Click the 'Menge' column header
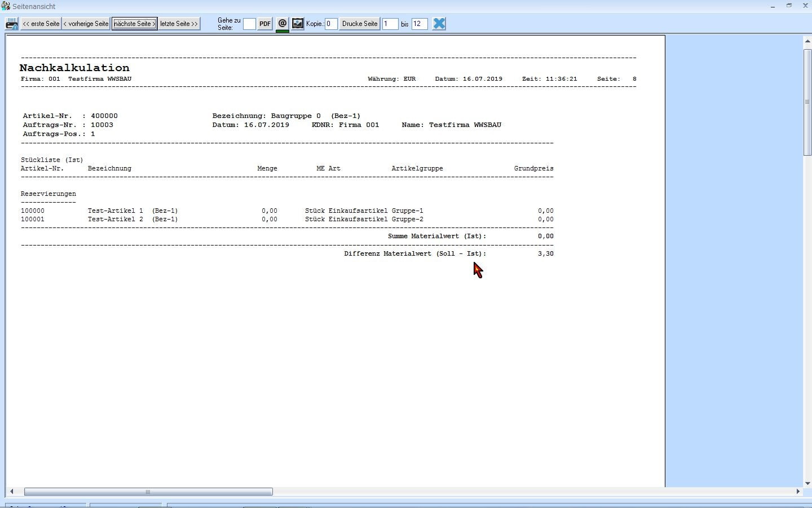The height and width of the screenshot is (508, 812). click(x=267, y=168)
